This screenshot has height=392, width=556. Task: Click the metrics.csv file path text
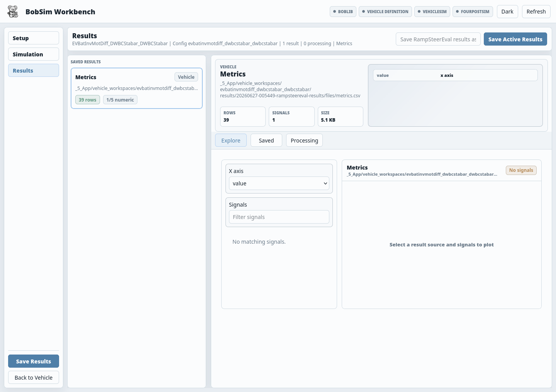coord(290,89)
